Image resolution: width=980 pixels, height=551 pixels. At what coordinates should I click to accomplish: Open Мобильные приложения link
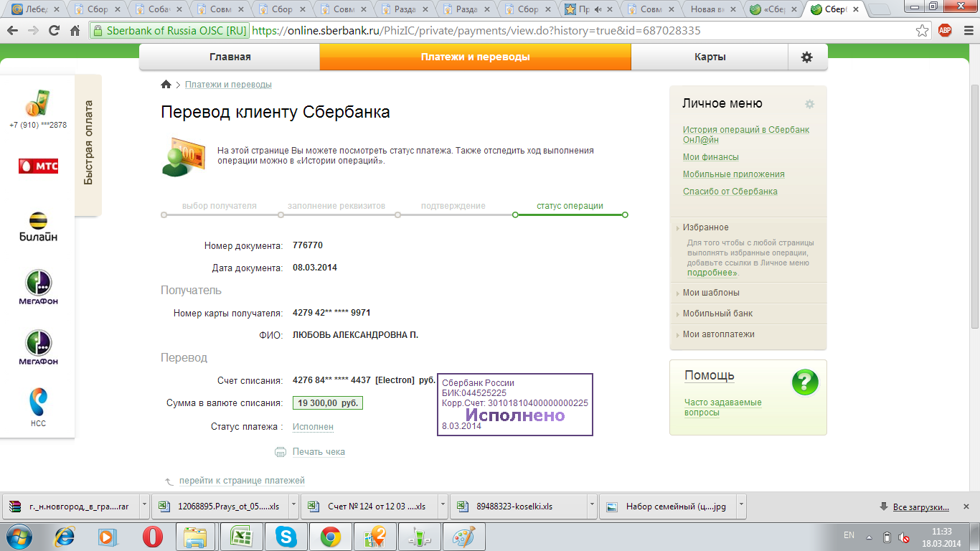coord(734,174)
